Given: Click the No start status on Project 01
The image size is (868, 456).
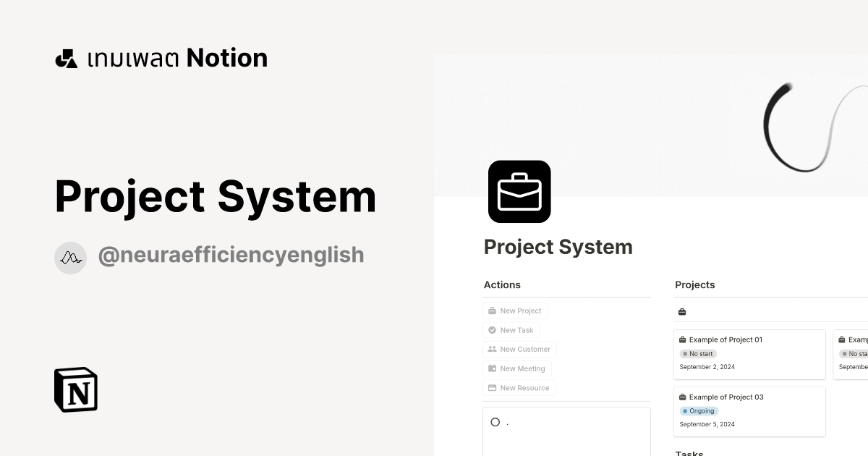Looking at the screenshot, I should (x=698, y=354).
